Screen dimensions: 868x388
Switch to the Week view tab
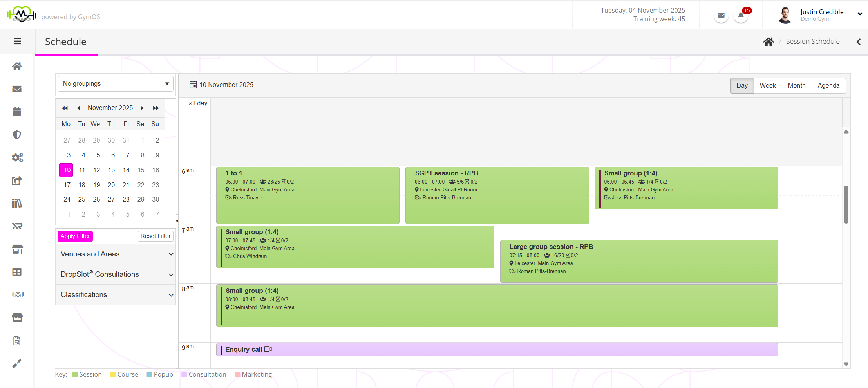(767, 86)
